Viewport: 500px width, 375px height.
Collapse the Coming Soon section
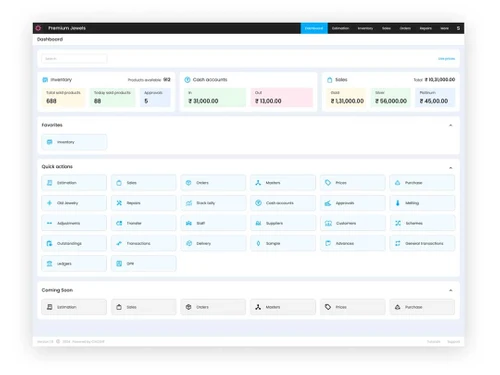450,290
